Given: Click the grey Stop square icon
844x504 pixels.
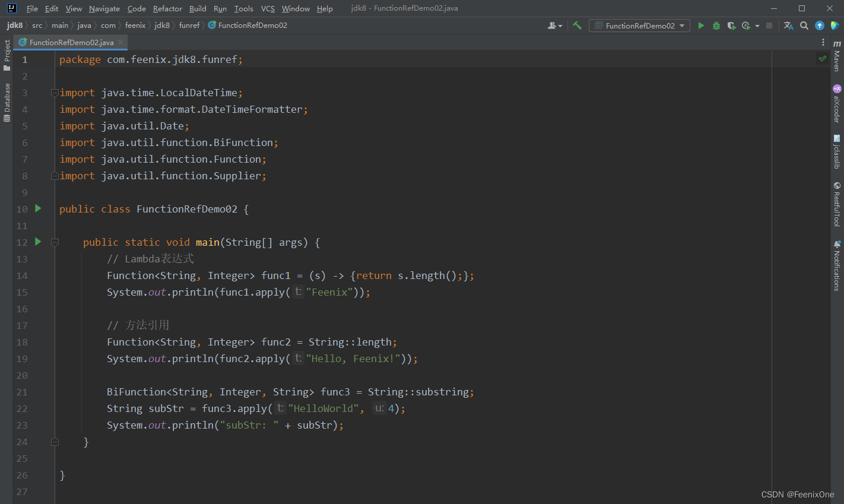Looking at the screenshot, I should pos(769,26).
